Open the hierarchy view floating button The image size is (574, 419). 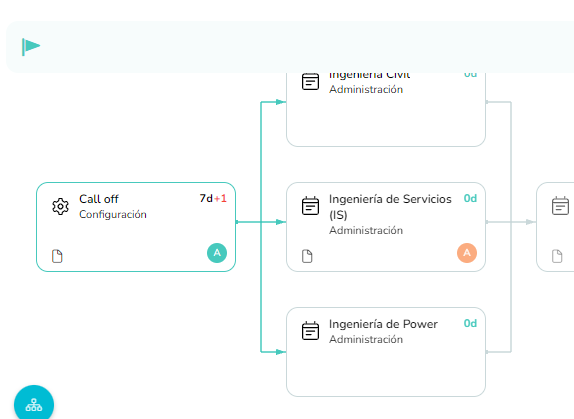[34, 404]
